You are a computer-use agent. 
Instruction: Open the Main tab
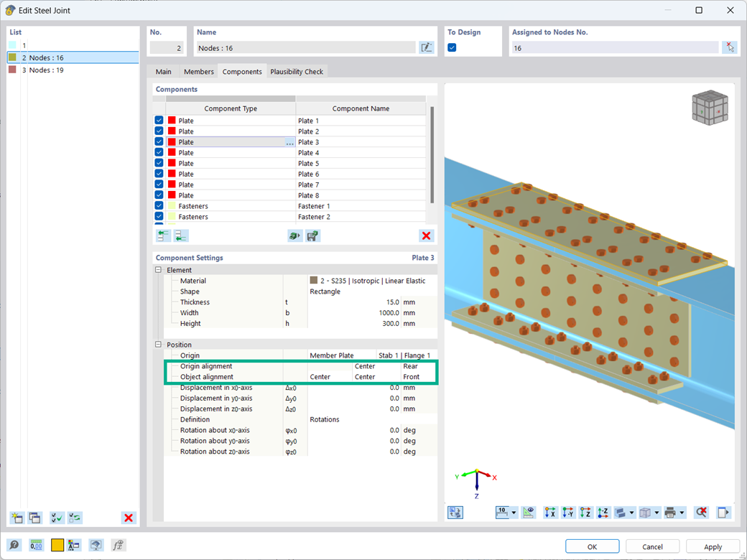point(164,71)
